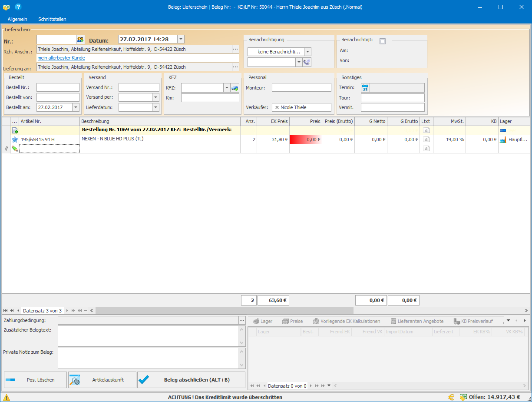Select the '195/65R15 91 H' article cell
This screenshot has height=402, width=532.
coord(50,140)
